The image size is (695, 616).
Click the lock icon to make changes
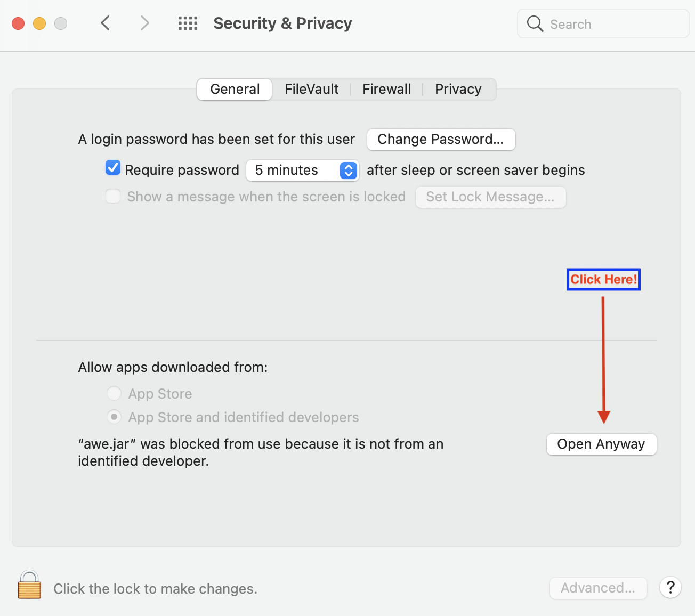click(29, 585)
